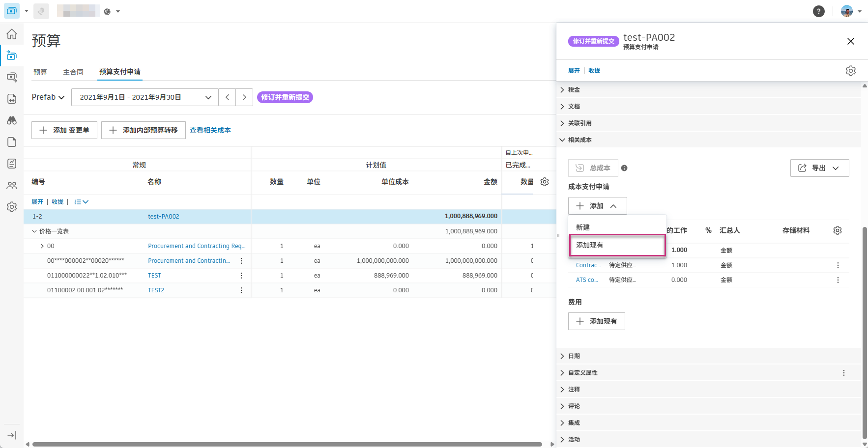The height and width of the screenshot is (448, 868).
Task: Click 添加现有 button under 费用
Action: click(597, 321)
